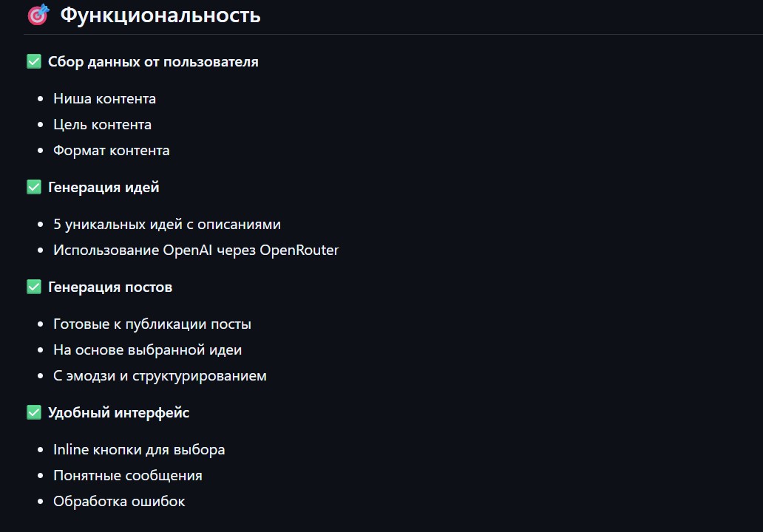Click Inline кнопки для выбора item
The width and height of the screenshot is (763, 532).
139,450
